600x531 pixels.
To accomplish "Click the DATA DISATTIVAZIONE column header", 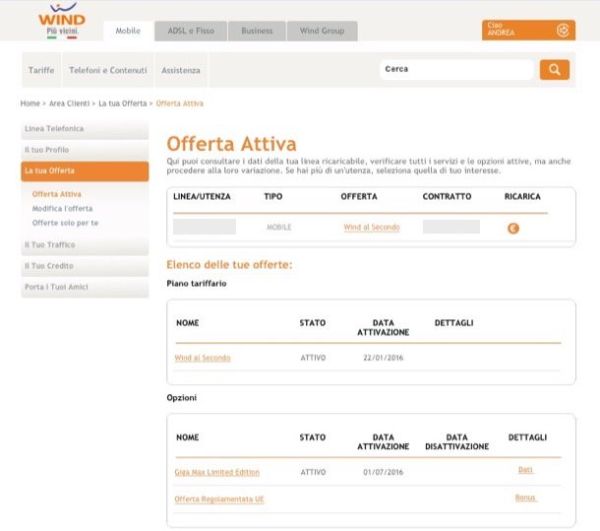I will (457, 442).
